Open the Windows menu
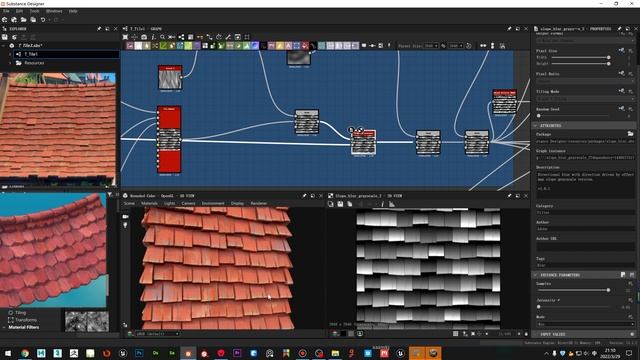The image size is (640, 360). point(54,11)
